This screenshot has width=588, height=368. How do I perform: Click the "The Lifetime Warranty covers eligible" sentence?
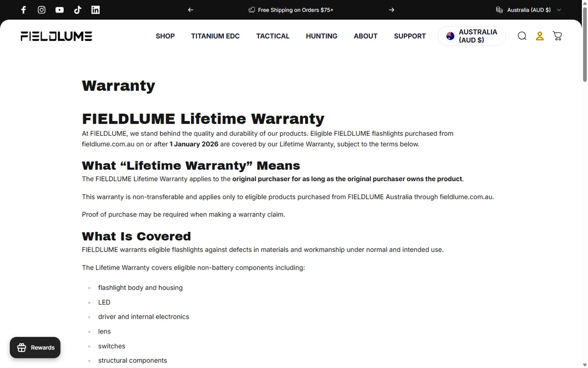pos(193,267)
